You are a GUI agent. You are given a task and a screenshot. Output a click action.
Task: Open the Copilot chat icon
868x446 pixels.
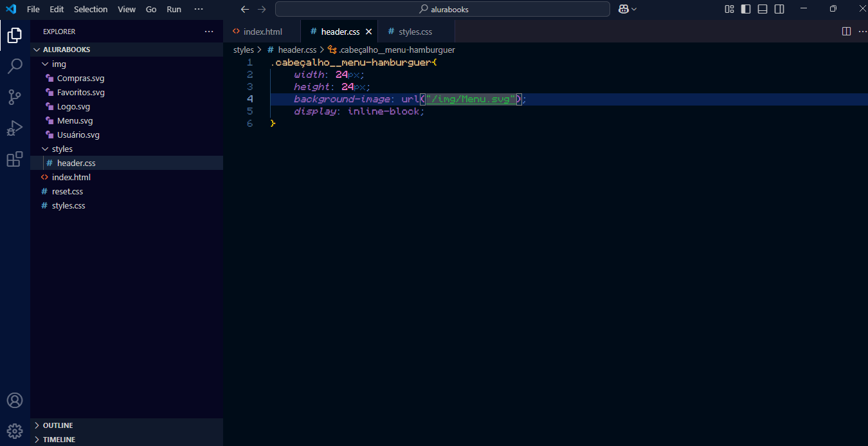point(623,9)
